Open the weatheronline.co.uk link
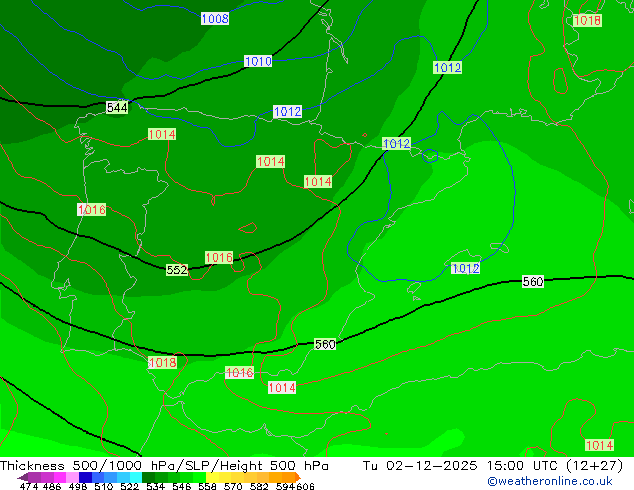Image resolution: width=634 pixels, height=490 pixels. click(550, 481)
